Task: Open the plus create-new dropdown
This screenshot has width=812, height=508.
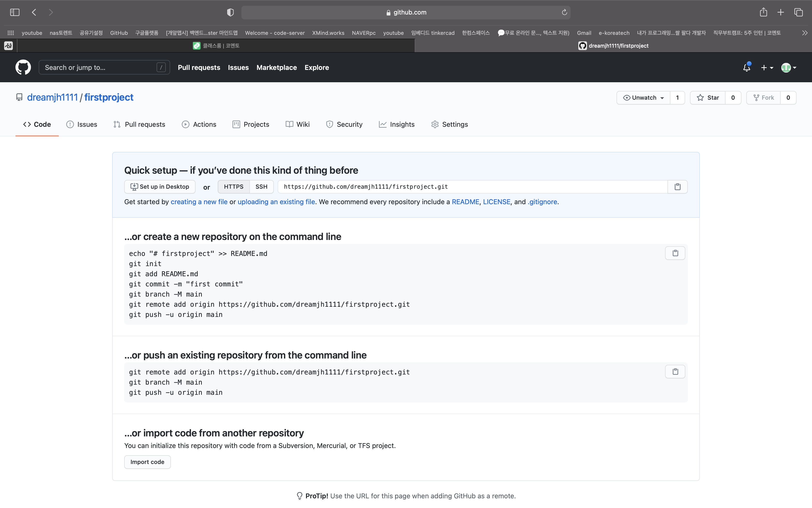Action: tap(767, 67)
